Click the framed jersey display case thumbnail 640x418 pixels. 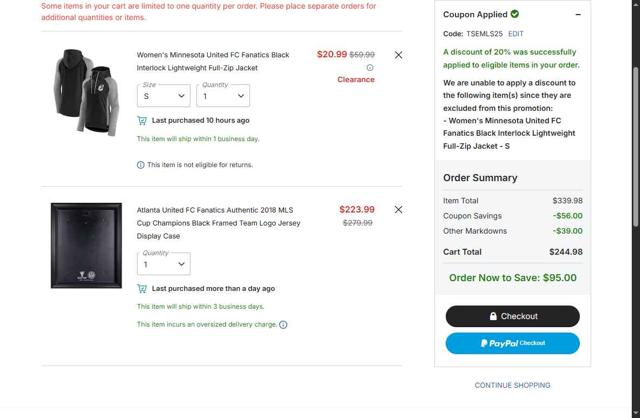click(x=87, y=246)
